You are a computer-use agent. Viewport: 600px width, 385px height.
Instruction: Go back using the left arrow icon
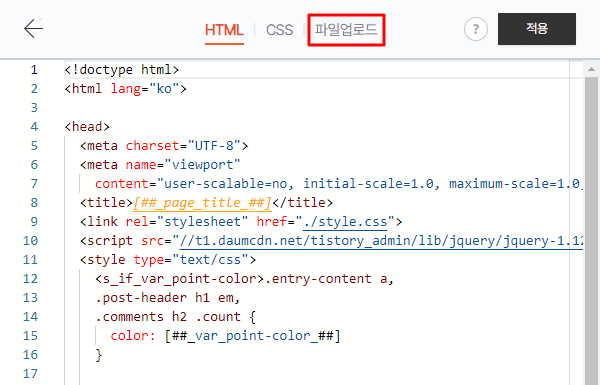tap(33, 29)
